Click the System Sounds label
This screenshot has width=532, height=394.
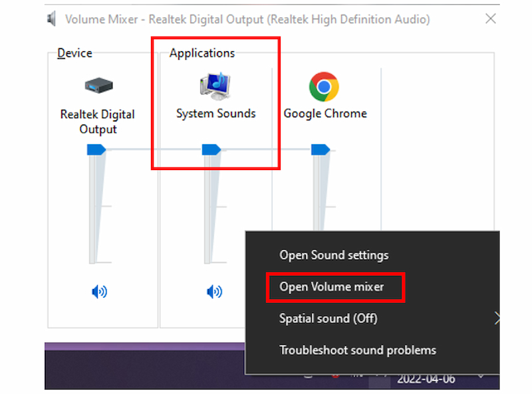click(215, 114)
